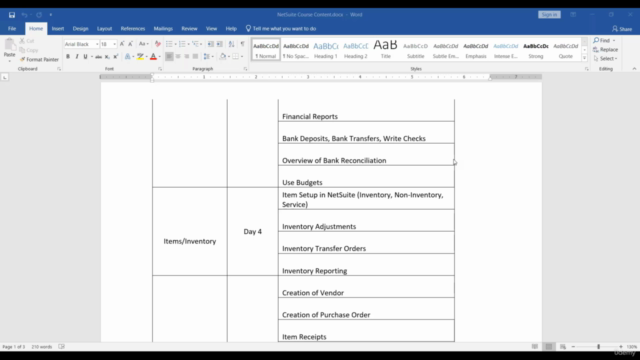This screenshot has height=360, width=640.
Task: Open the Change Case Aa dropdown
Action: click(144, 44)
